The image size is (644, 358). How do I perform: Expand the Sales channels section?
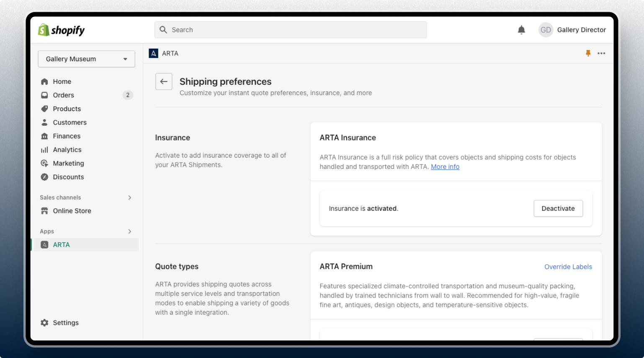coord(129,197)
